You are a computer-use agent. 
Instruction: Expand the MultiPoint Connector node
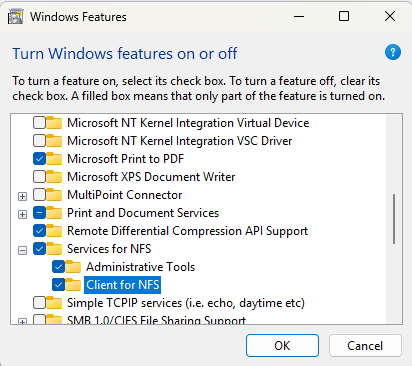coord(22,196)
